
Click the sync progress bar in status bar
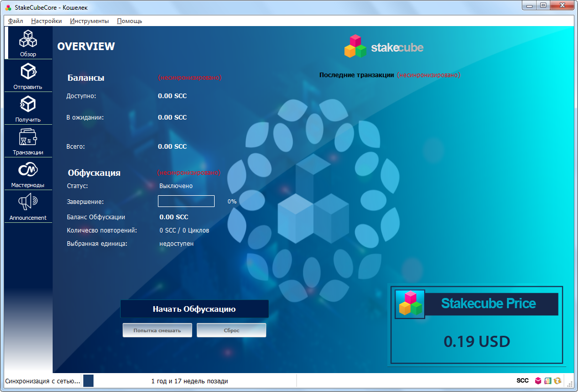(190, 381)
